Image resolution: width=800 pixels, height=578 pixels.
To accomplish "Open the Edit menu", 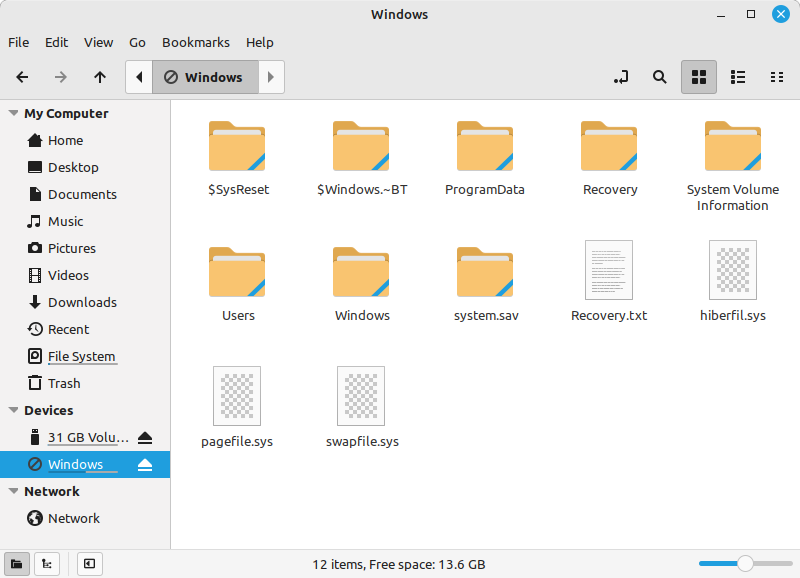I will pyautogui.click(x=56, y=42).
